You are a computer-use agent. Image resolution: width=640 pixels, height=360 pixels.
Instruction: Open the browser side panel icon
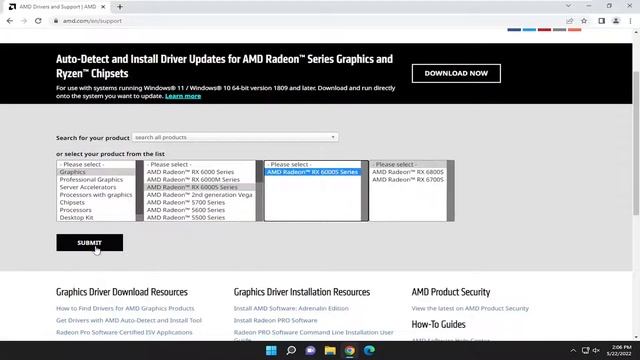tap(601, 21)
